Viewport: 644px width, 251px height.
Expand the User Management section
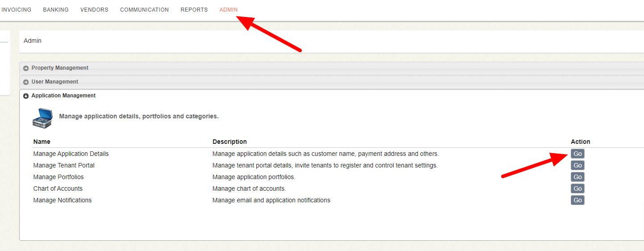pos(331,82)
